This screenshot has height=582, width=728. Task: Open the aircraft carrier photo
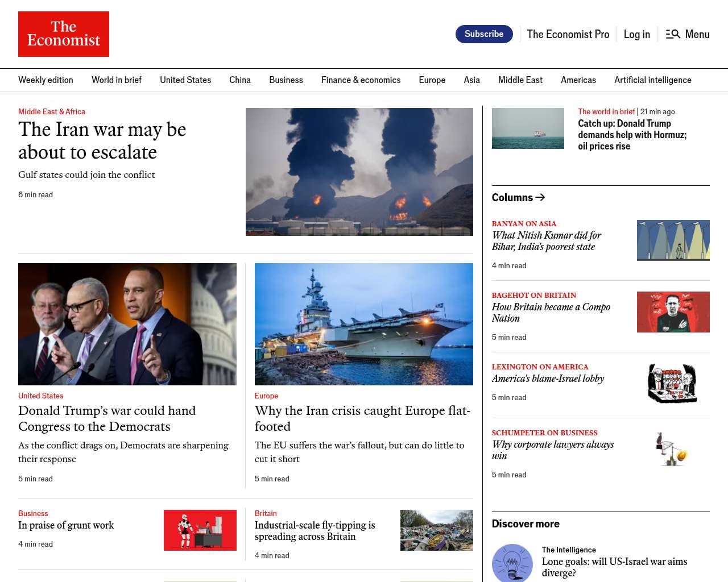pyautogui.click(x=363, y=324)
